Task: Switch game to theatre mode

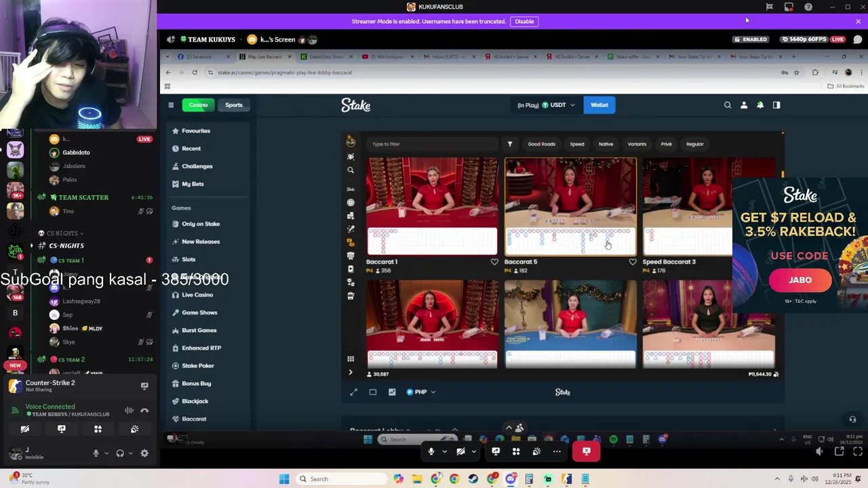Action: click(x=372, y=392)
